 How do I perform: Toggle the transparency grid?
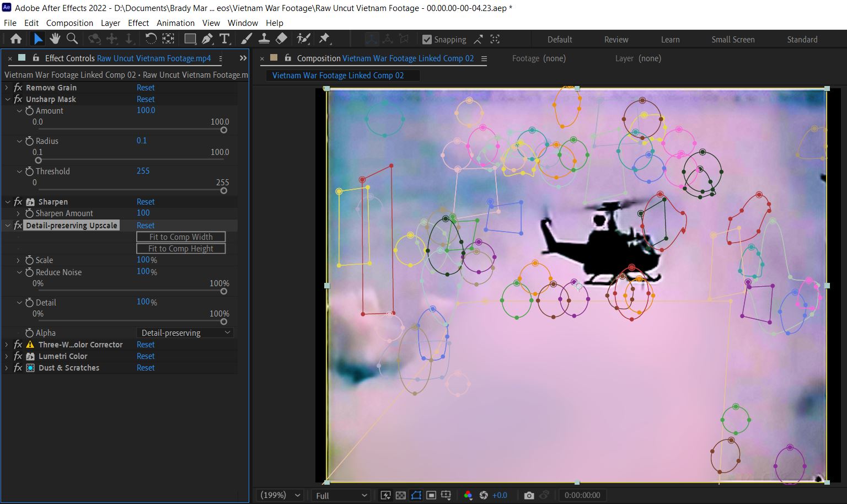[401, 495]
